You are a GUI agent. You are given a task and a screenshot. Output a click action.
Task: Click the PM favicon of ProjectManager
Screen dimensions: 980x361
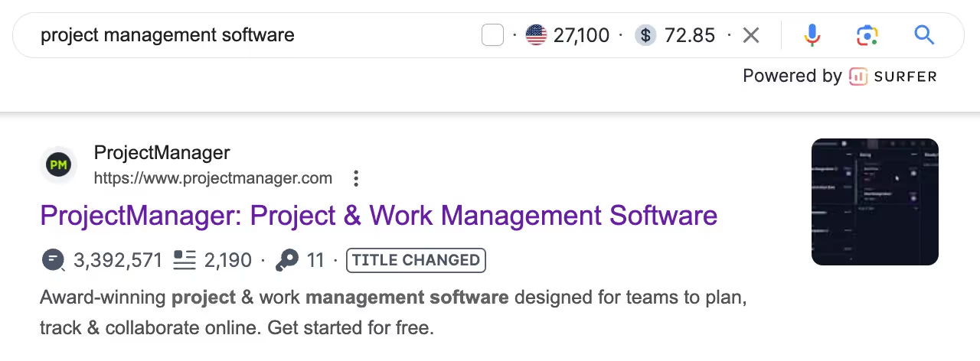pyautogui.click(x=58, y=165)
